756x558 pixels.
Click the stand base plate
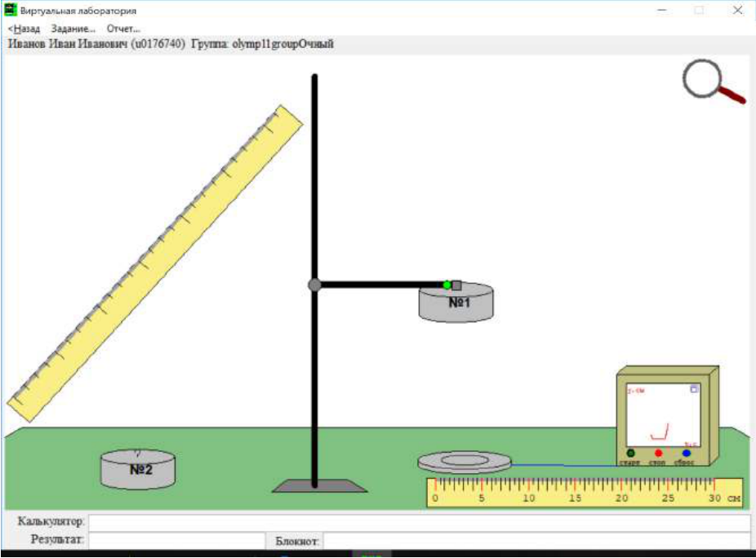(x=320, y=485)
